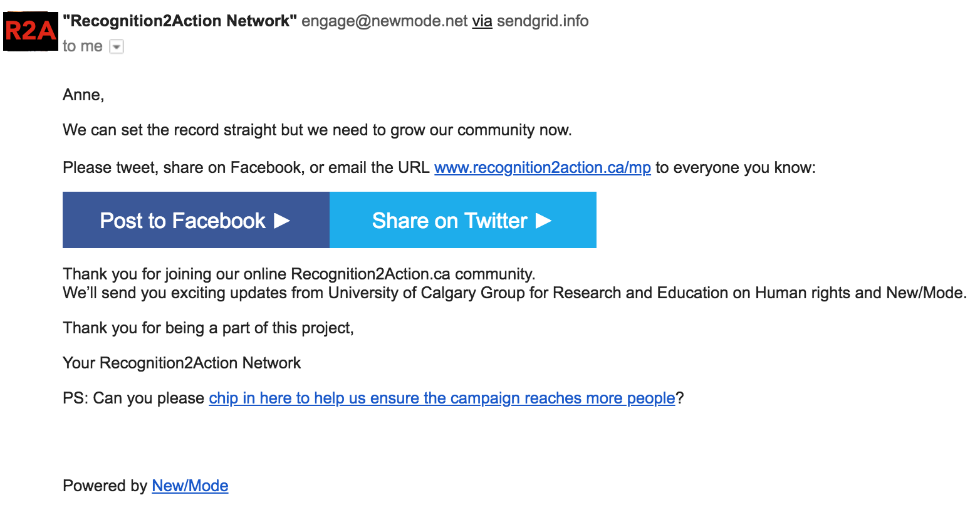The height and width of the screenshot is (510, 980).
Task: Click the "We can set the record straight" sentence
Action: point(317,130)
